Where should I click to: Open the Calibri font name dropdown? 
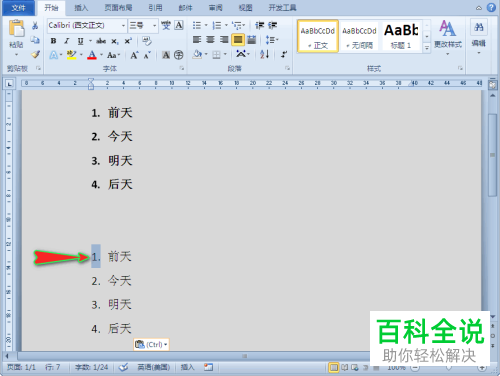(x=123, y=26)
